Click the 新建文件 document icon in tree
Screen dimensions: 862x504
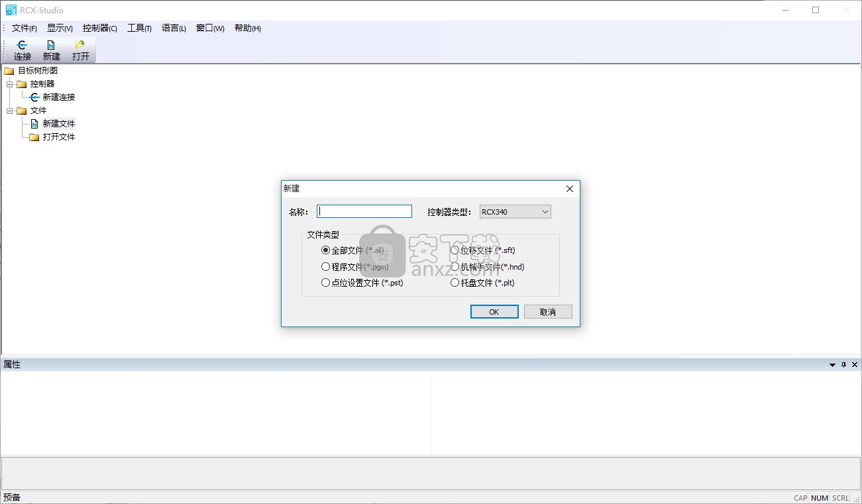click(34, 124)
